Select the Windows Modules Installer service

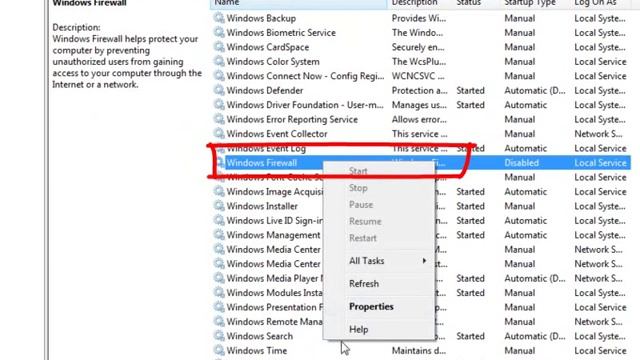point(274,293)
